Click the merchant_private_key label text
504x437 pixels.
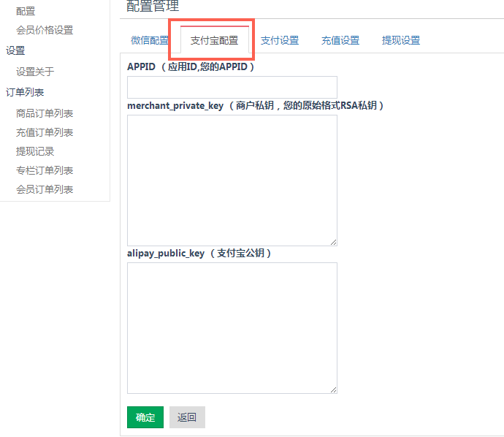(x=255, y=105)
